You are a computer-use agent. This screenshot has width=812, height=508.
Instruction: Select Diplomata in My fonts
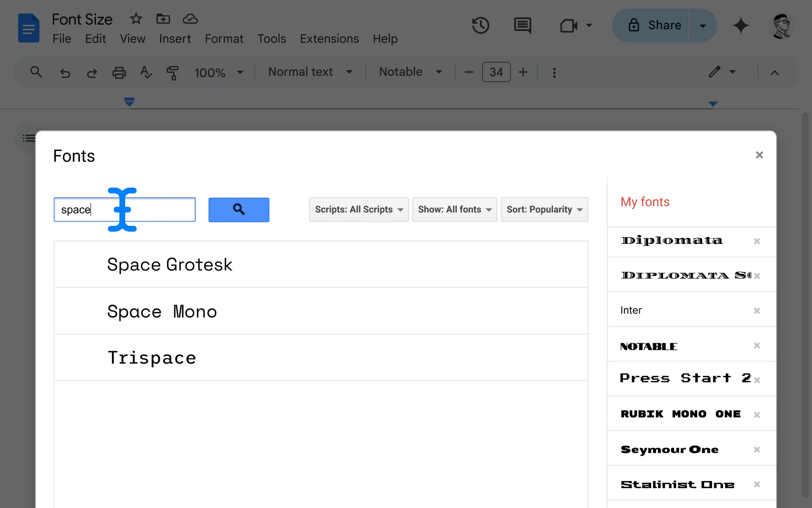tap(672, 240)
